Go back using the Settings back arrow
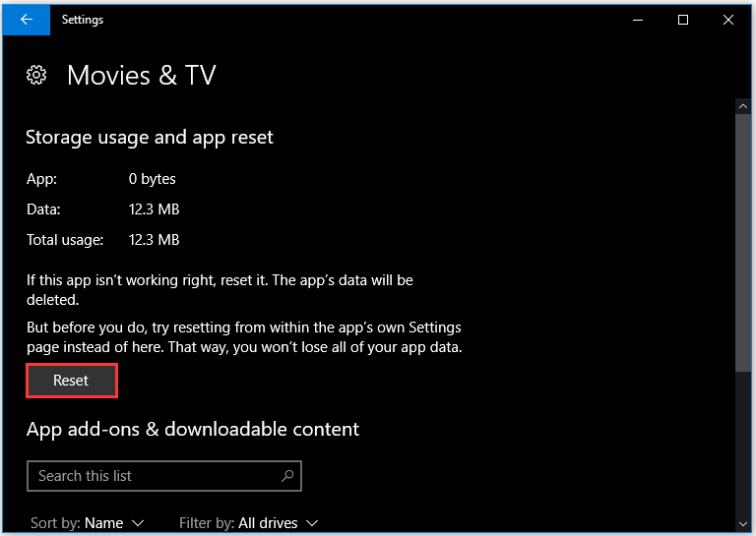 27,20
